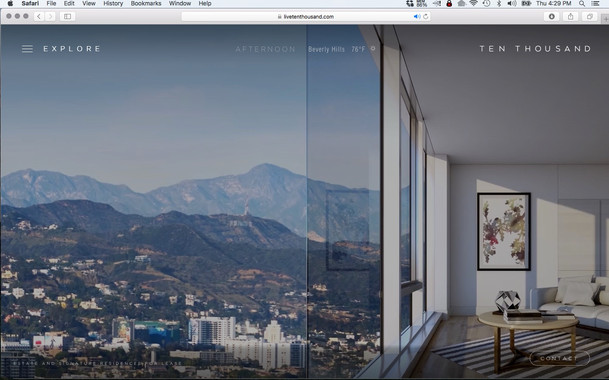609x380 pixels.
Task: Click the Beverly Hills location text
Action: 326,49
